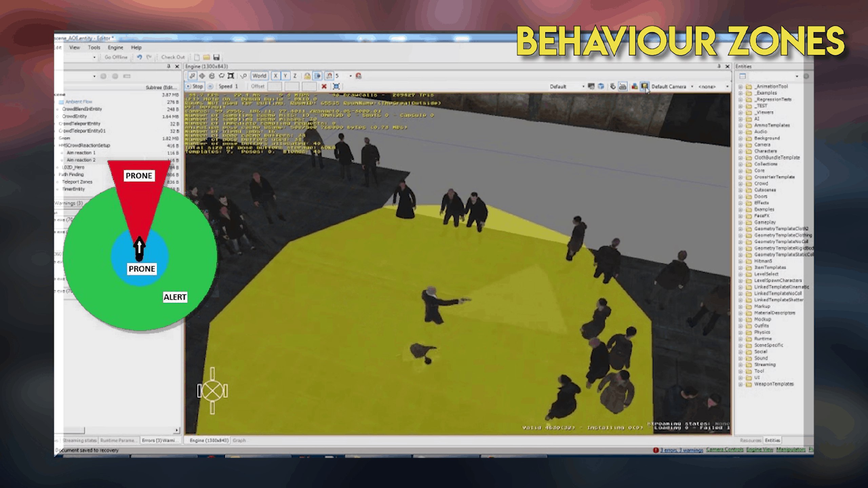This screenshot has height=488, width=868.
Task: Select the Rotate manipulator tool
Action: click(x=212, y=76)
